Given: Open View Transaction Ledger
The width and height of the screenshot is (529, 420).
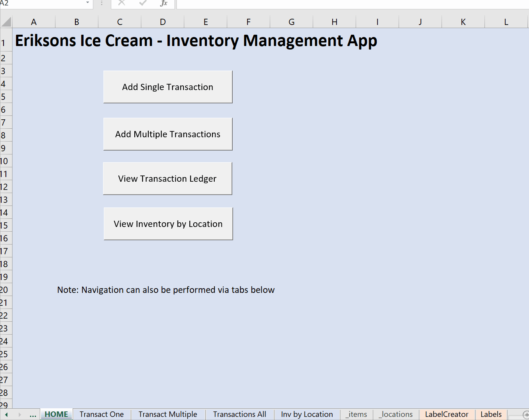Looking at the screenshot, I should pos(167,178).
